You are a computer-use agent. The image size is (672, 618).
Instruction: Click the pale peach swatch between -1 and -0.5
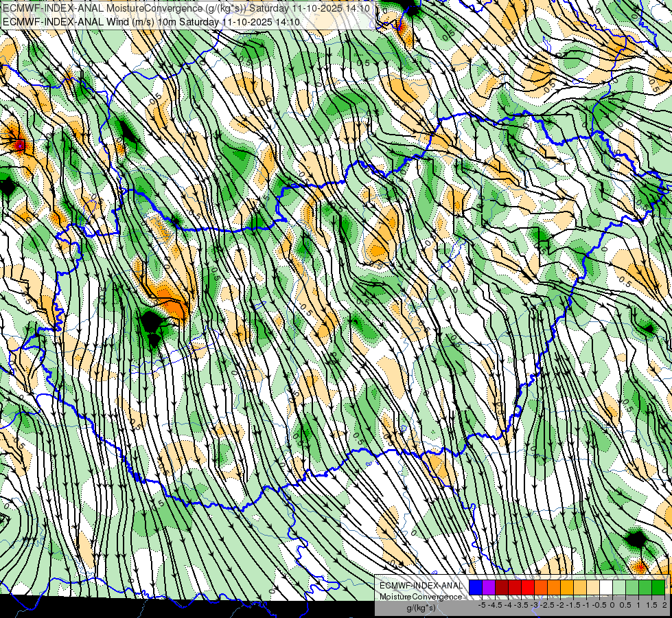[x=593, y=587]
